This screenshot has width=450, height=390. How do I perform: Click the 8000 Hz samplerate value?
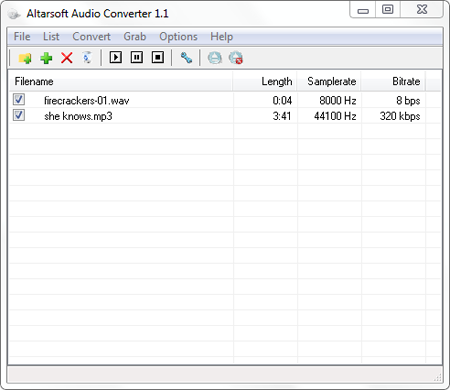(338, 100)
